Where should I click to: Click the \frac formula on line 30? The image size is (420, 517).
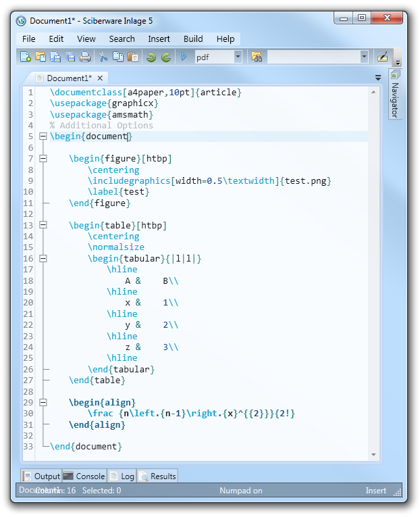pos(191,413)
